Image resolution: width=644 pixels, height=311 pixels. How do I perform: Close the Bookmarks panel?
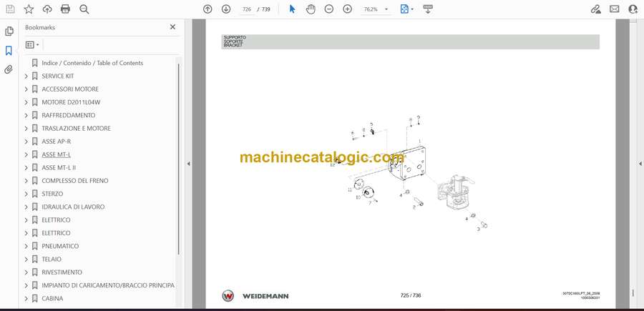(x=172, y=27)
